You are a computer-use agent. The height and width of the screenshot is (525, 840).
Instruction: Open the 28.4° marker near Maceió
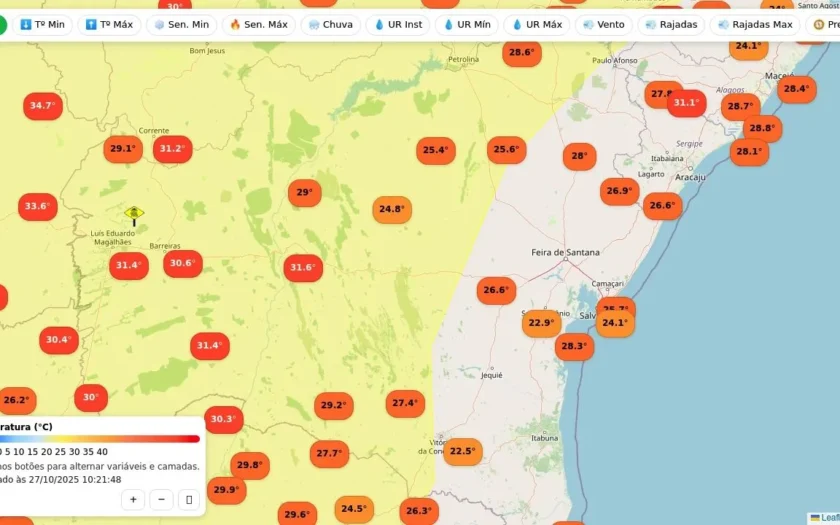click(797, 89)
